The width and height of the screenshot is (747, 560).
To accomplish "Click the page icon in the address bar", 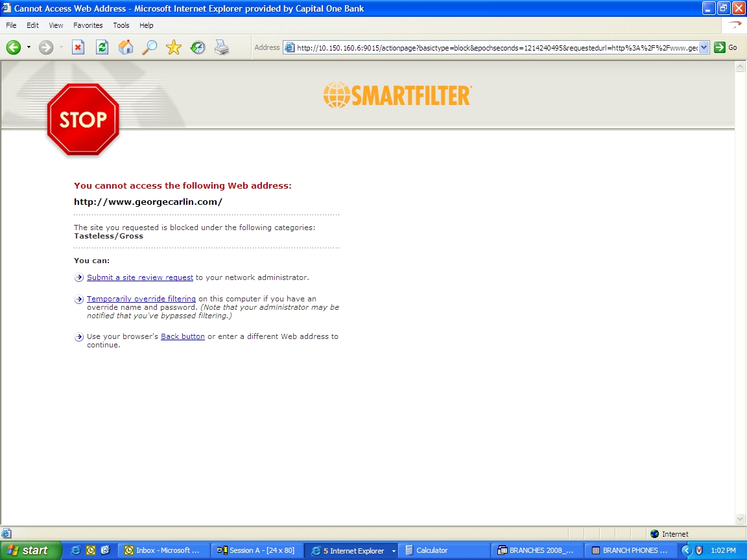I will click(x=290, y=47).
